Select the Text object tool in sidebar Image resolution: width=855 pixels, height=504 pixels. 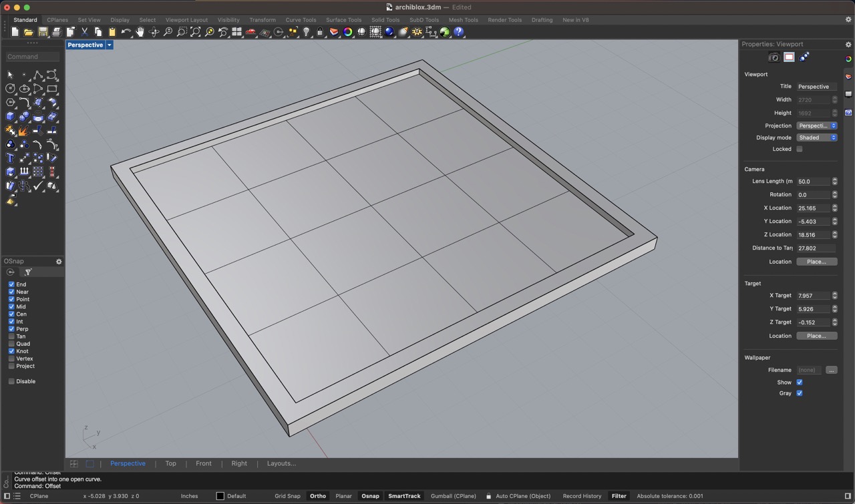point(10,158)
